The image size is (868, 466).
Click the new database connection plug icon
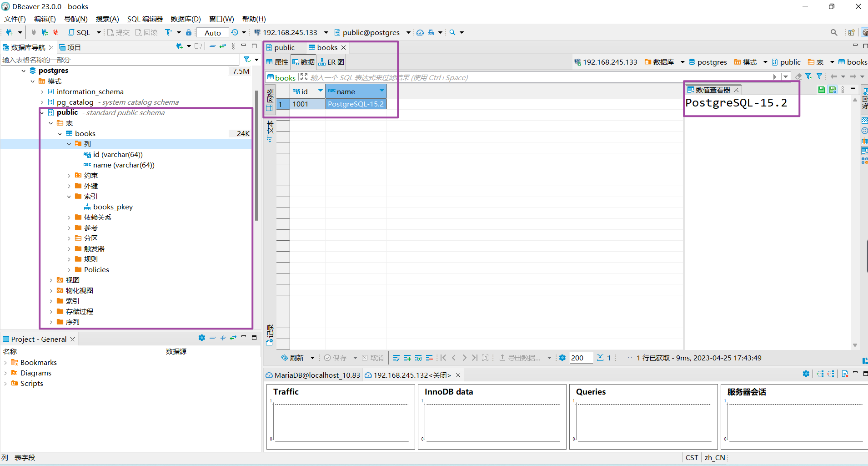coord(9,32)
